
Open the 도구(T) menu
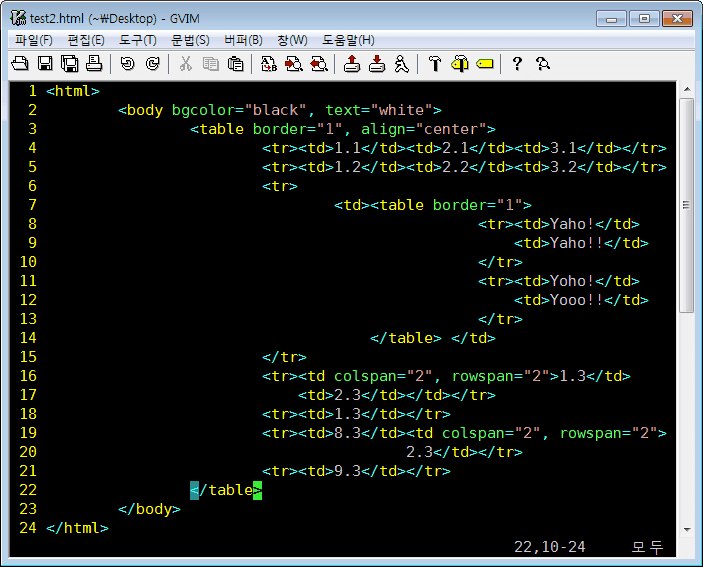(x=138, y=40)
